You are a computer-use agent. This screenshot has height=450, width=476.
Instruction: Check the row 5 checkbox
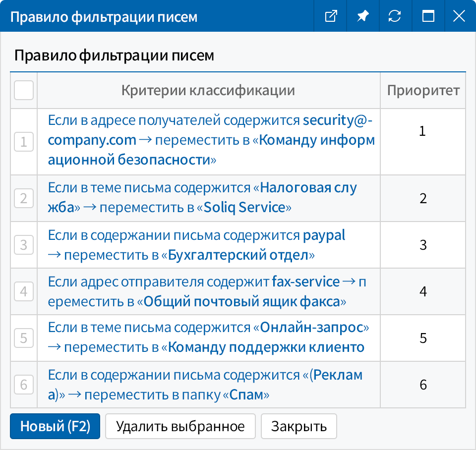click(x=24, y=338)
